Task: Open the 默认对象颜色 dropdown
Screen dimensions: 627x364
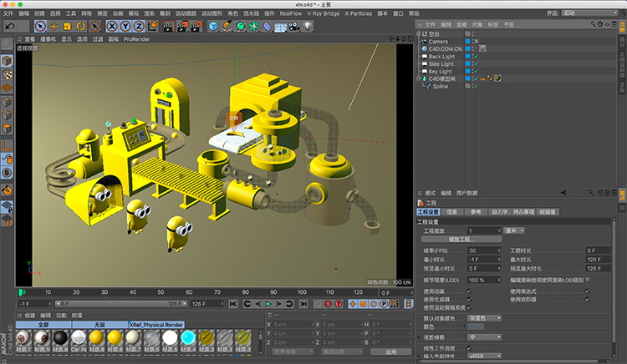Action: coord(484,318)
